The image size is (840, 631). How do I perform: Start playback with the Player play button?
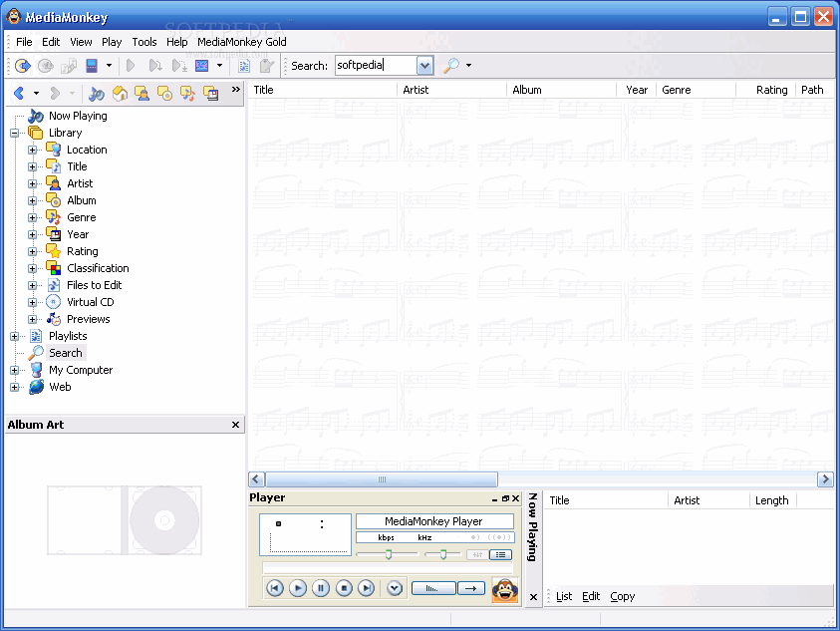click(x=298, y=588)
